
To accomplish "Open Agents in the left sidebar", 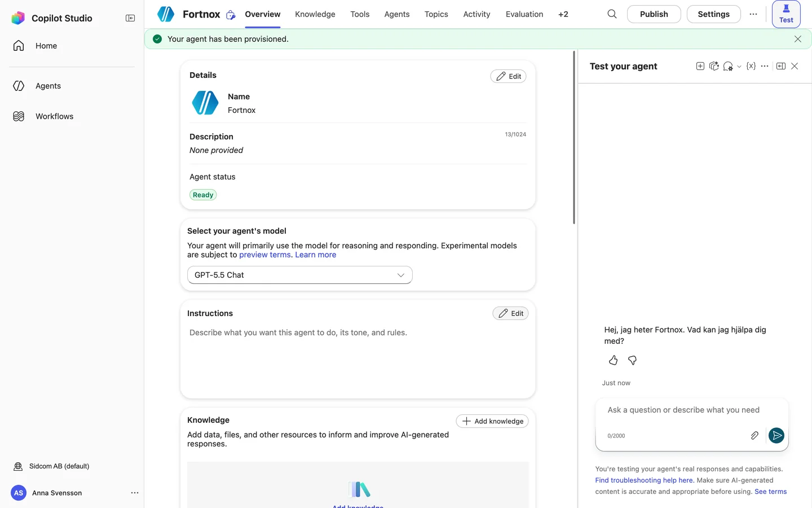I will [72, 86].
